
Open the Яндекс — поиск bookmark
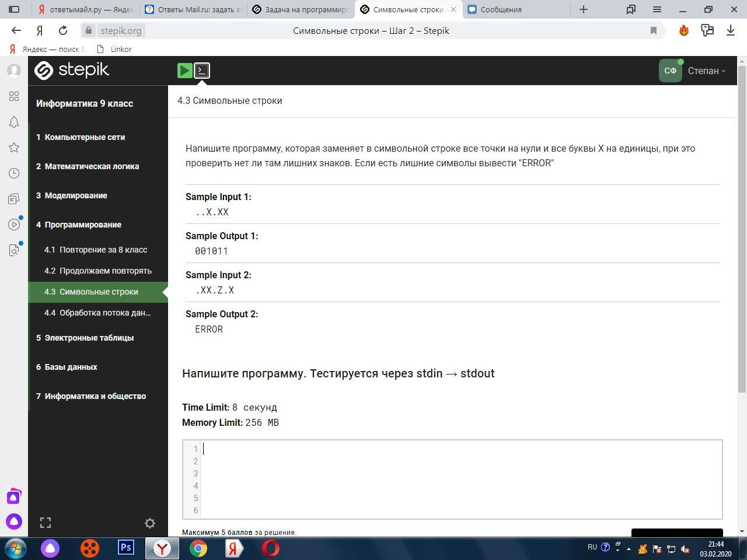[x=48, y=49]
